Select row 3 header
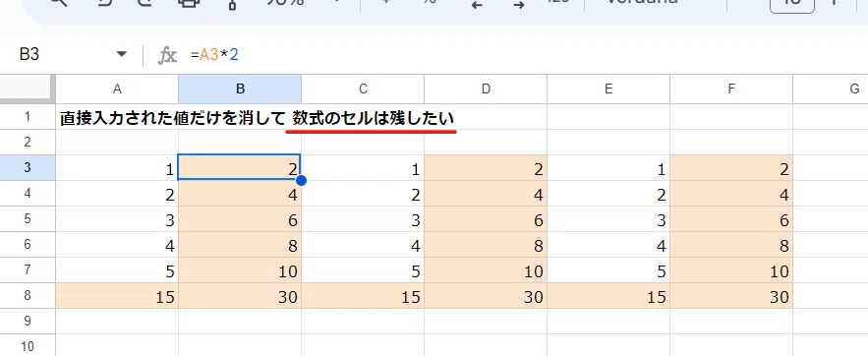 coord(28,168)
